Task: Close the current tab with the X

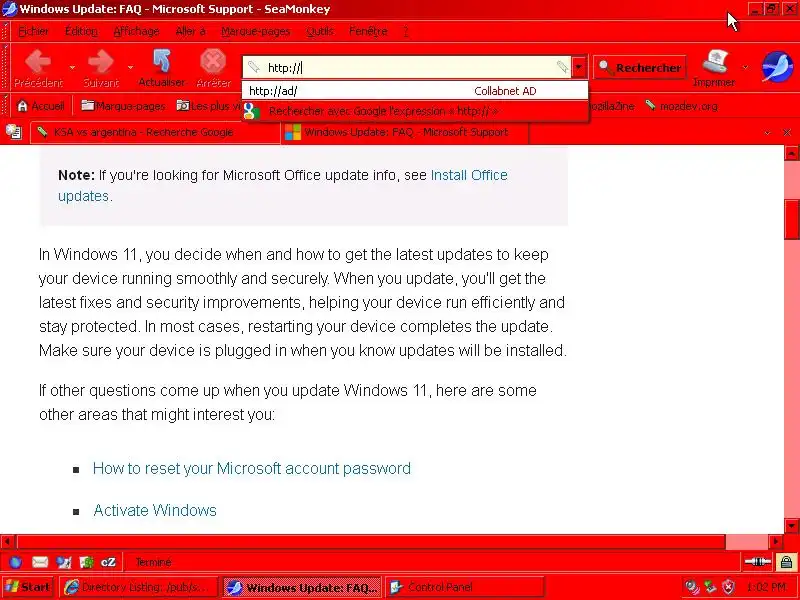Action: click(787, 133)
